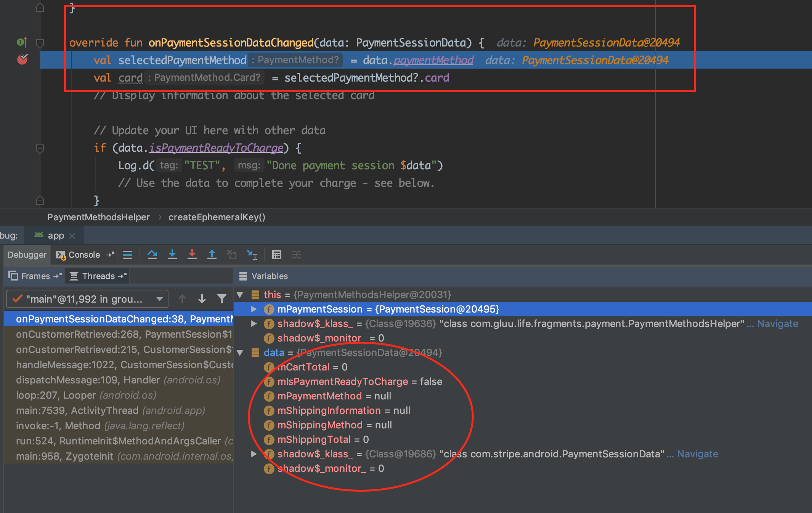
Task: Click the Step Into debugger icon
Action: pos(172,255)
